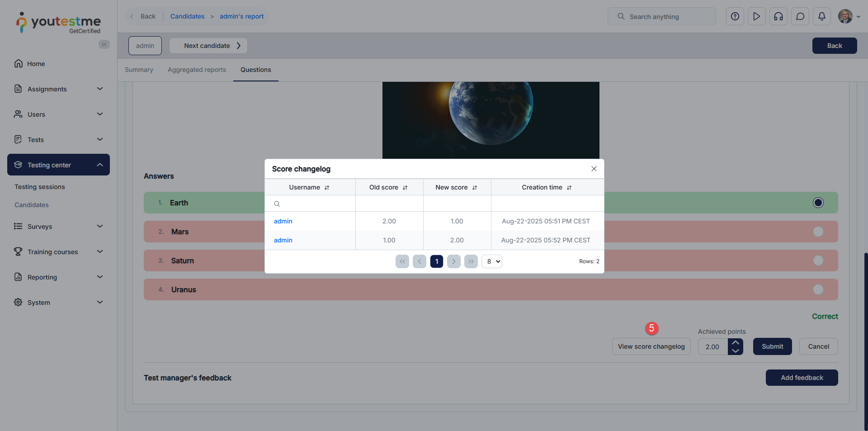Click the play video tutorial icon

[756, 17]
